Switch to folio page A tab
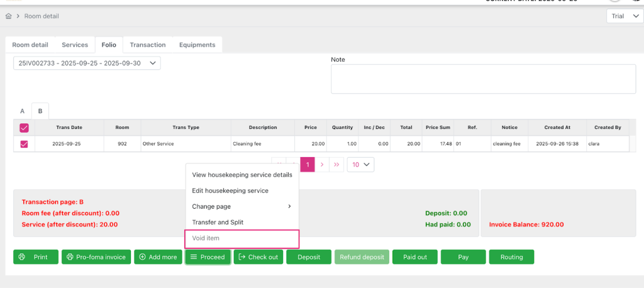Screen dimensions: 644x288 coord(23,111)
